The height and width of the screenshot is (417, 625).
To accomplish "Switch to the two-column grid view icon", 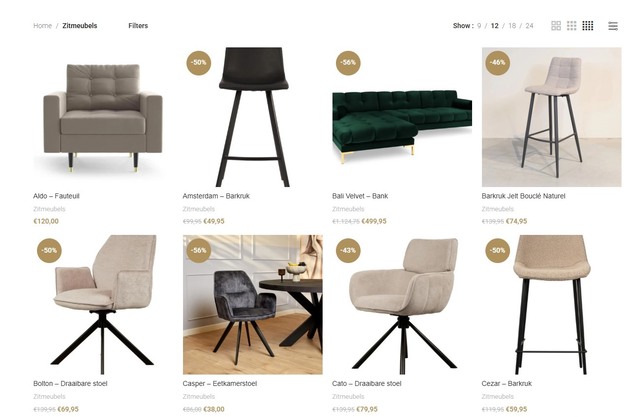I will [x=556, y=26].
